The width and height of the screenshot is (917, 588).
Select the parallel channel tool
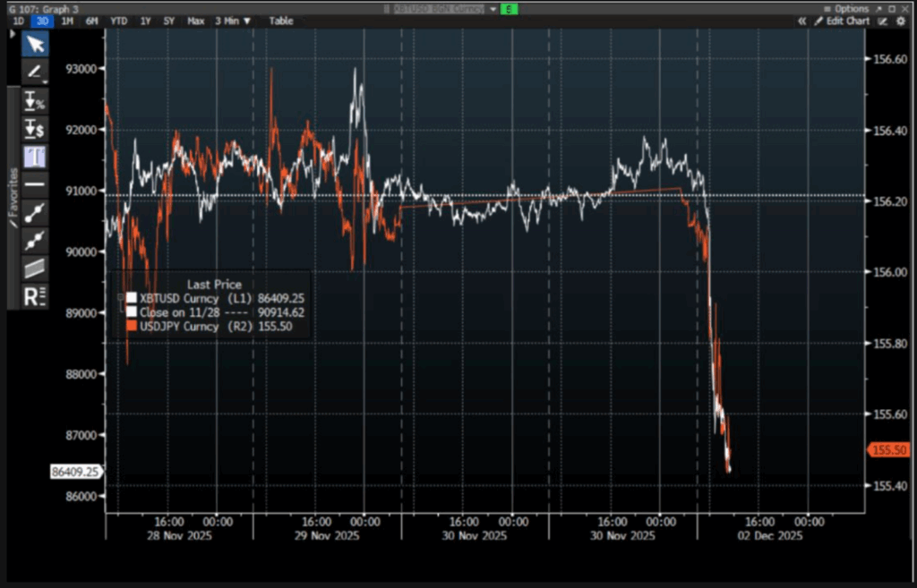[35, 268]
